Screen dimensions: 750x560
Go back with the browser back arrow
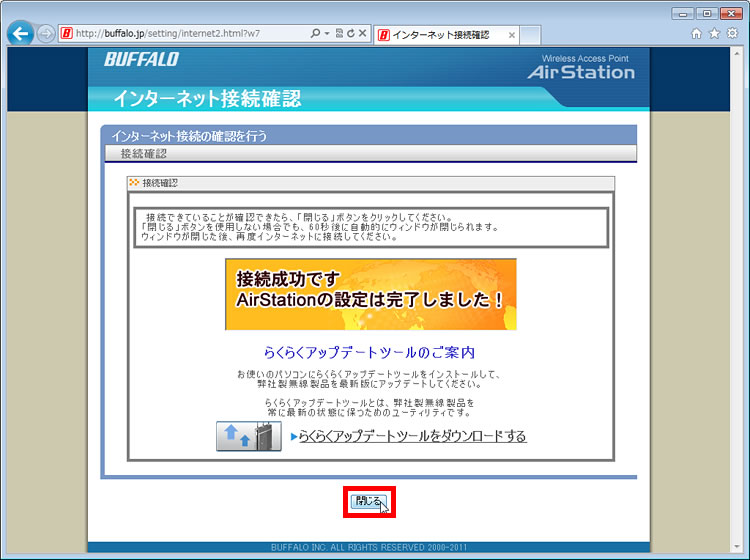(20, 33)
